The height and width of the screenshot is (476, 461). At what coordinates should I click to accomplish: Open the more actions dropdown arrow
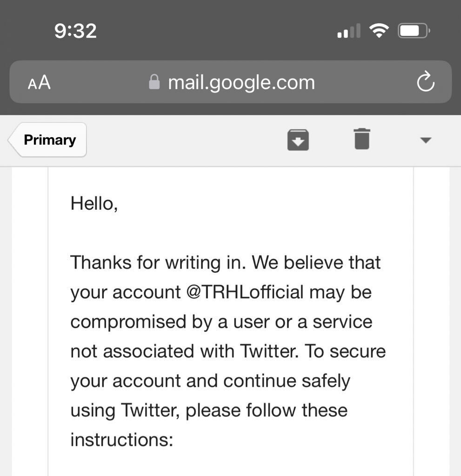426,140
